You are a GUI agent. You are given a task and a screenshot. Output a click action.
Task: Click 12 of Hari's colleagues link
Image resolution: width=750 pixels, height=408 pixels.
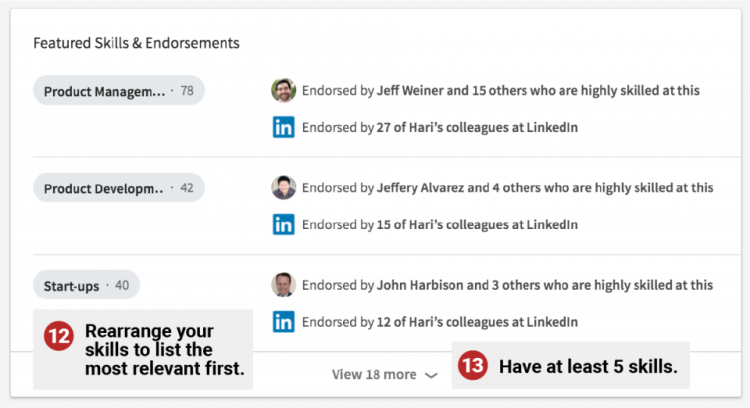click(439, 322)
